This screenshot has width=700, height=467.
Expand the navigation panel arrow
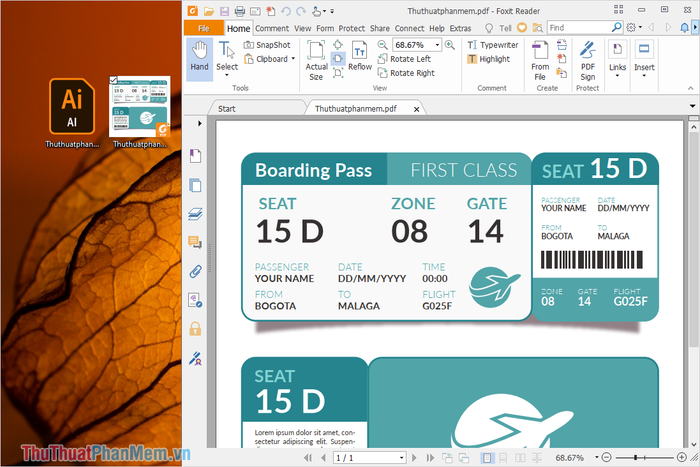(200, 123)
